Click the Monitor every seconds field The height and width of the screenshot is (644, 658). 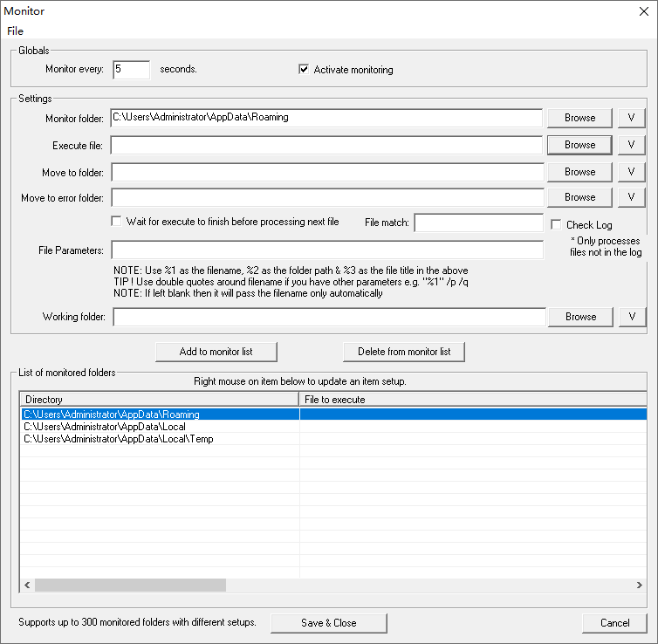tap(131, 70)
